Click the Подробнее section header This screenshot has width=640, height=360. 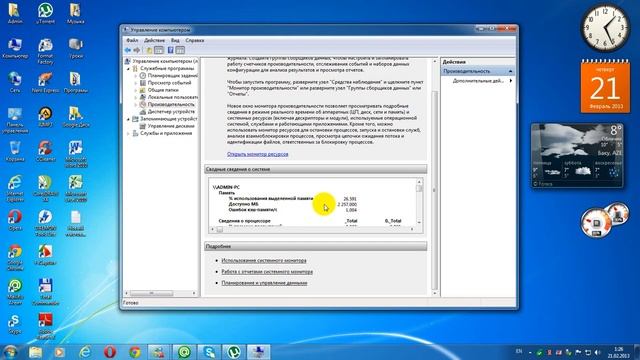(316, 247)
